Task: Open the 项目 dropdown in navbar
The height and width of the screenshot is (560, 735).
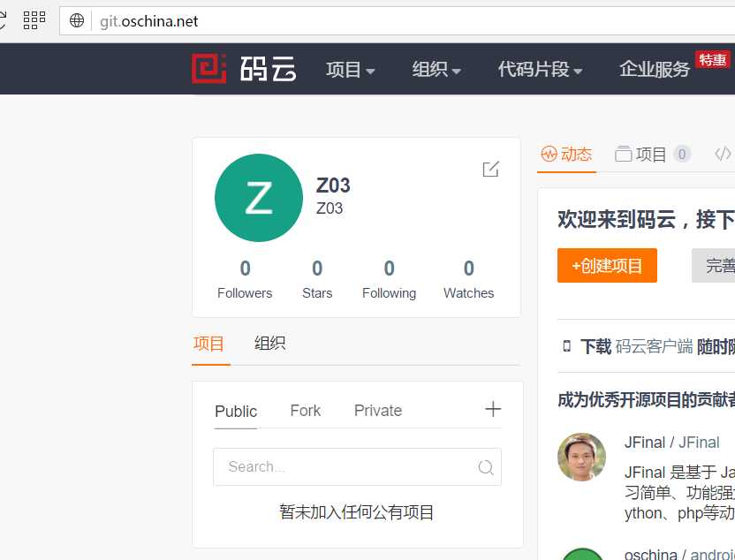Action: (350, 70)
